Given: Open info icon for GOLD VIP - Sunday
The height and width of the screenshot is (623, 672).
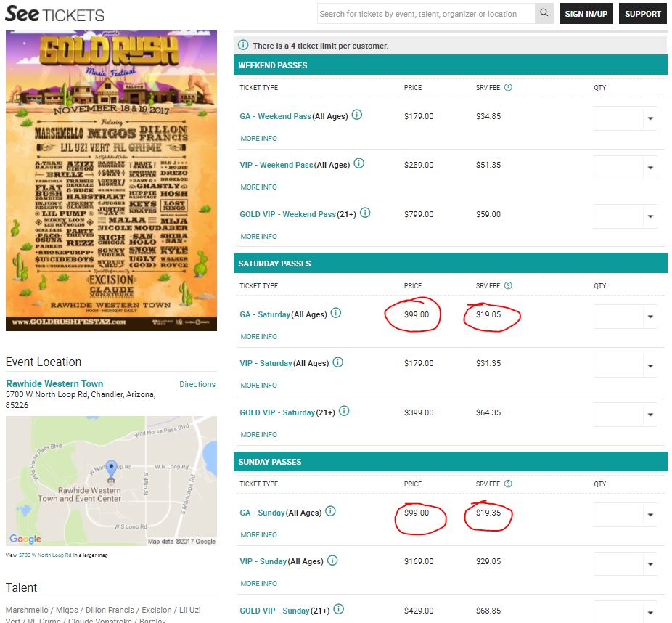Looking at the screenshot, I should point(338,609).
